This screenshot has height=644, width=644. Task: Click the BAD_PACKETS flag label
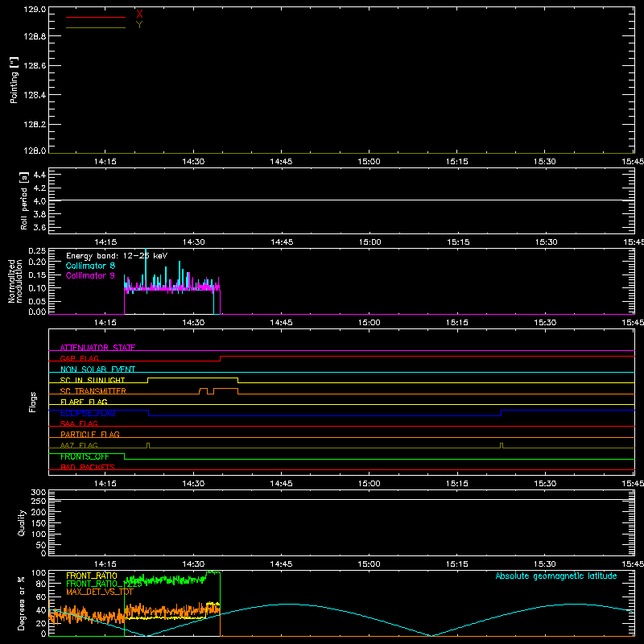[88, 467]
